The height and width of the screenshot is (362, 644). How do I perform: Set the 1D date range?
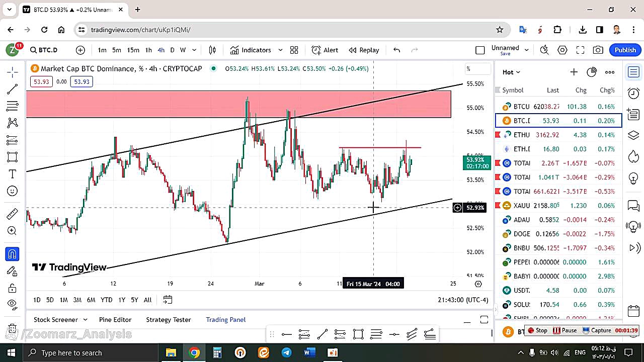(37, 300)
